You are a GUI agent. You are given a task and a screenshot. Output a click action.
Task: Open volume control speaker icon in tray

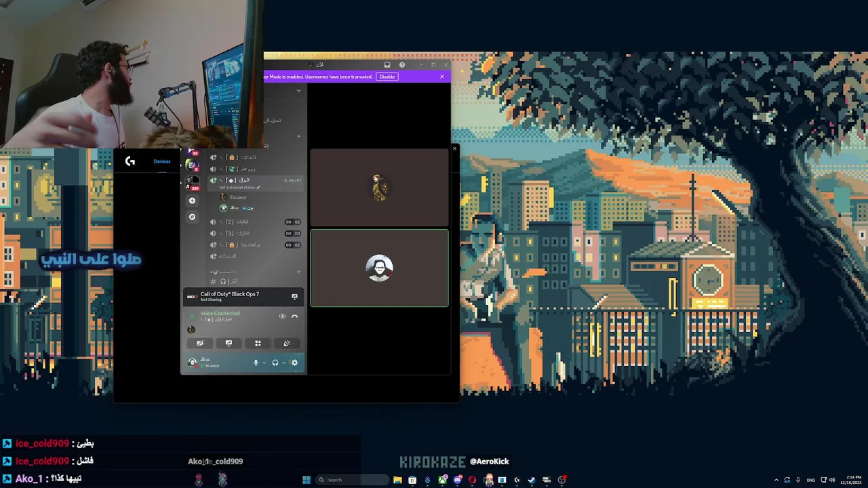pos(832,480)
